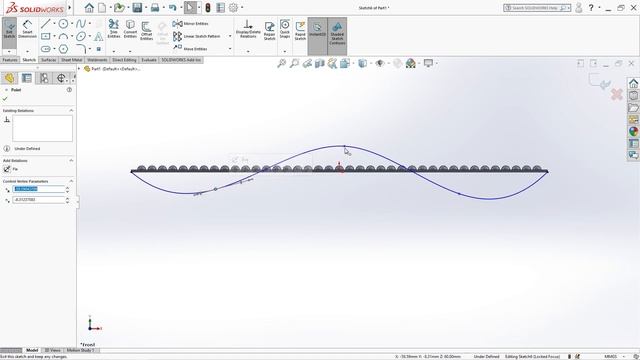Open a file with the Open folder icon
The width and height of the screenshot is (640, 360).
click(119, 7)
